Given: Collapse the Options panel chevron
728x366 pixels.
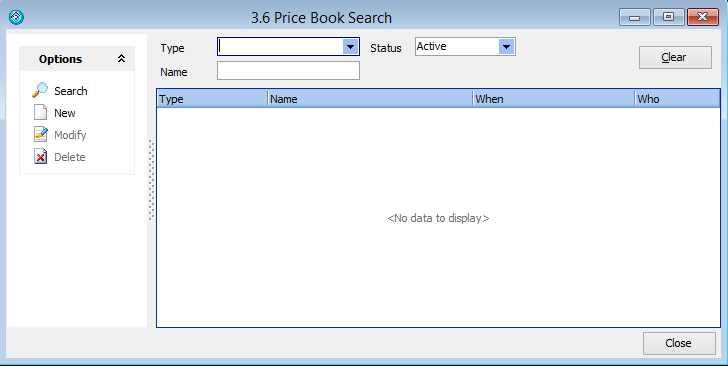Looking at the screenshot, I should pos(121,59).
